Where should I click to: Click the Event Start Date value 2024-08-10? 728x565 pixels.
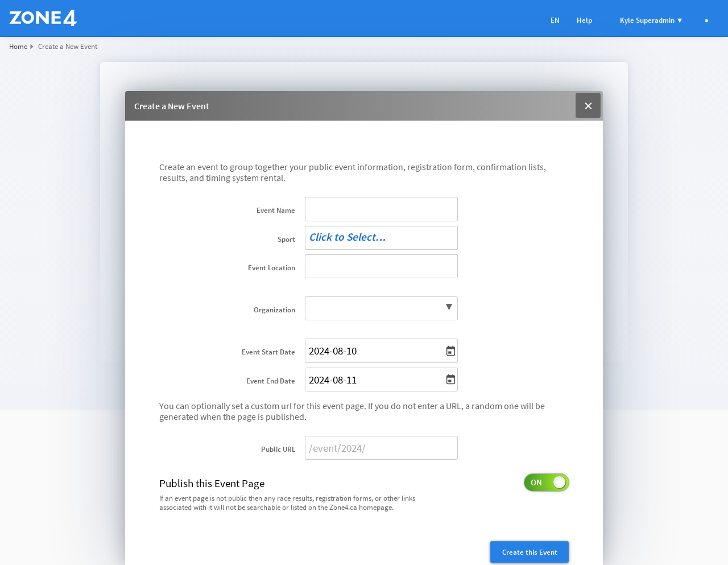pyautogui.click(x=333, y=351)
